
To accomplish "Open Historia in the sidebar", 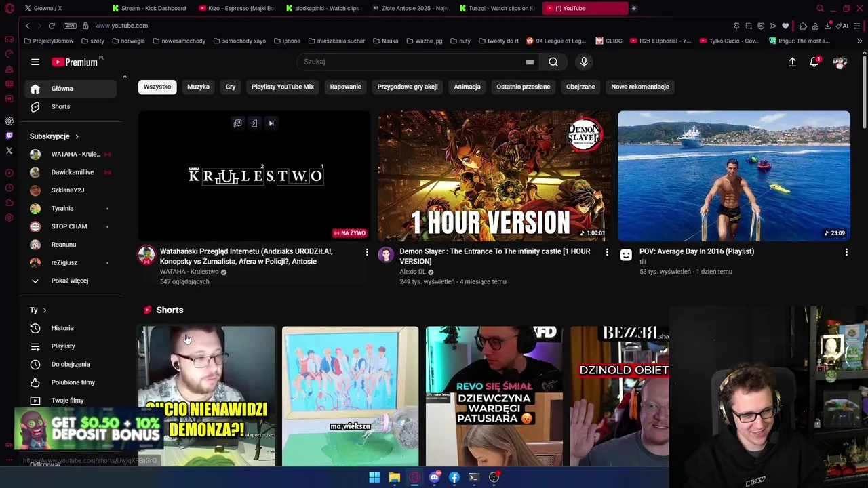I will click(71, 328).
